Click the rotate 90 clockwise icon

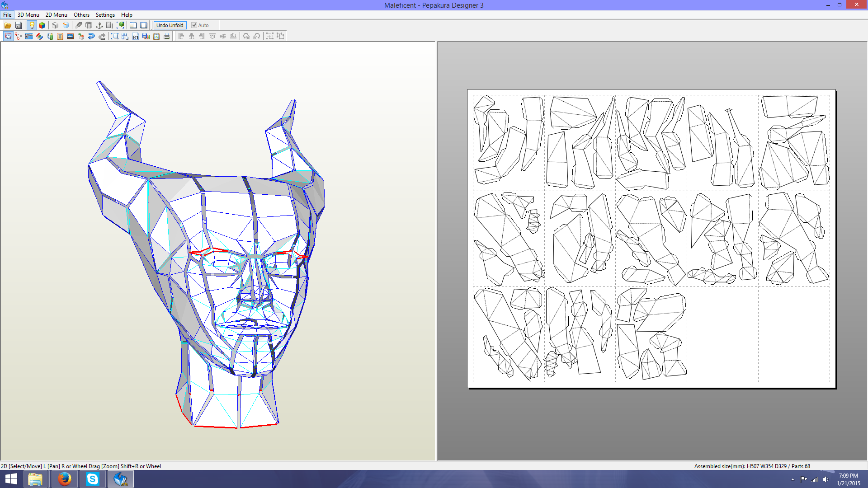[257, 36]
